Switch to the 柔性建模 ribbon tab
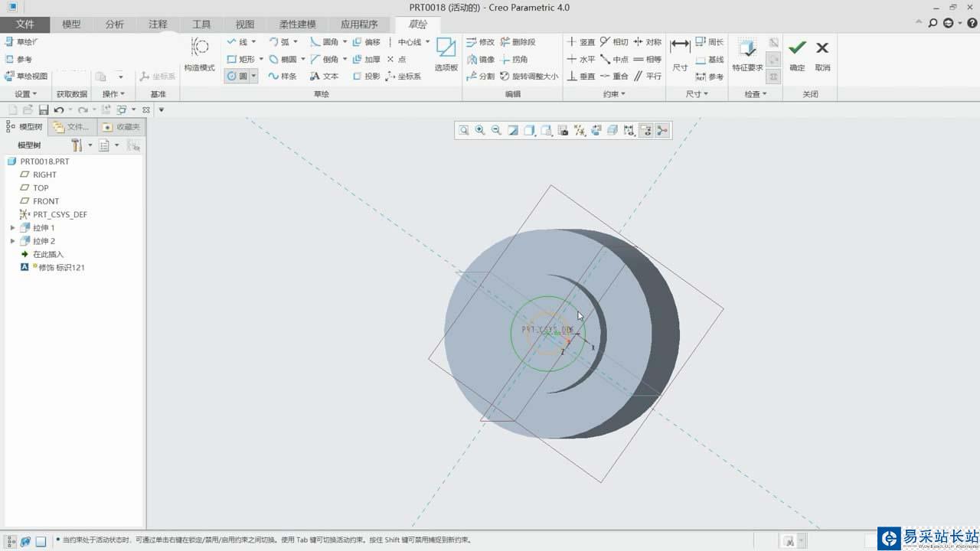 pos(298,24)
